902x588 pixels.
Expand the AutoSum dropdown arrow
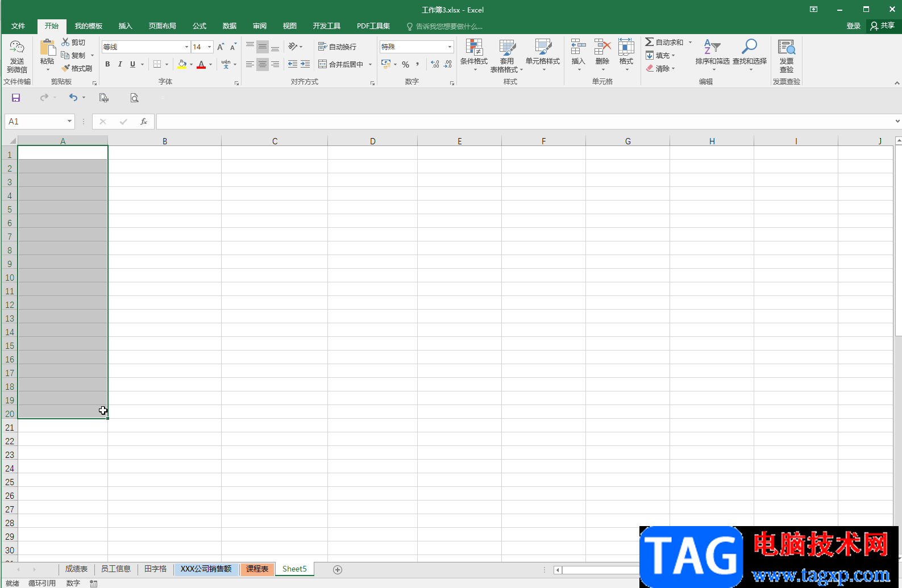[x=690, y=42]
